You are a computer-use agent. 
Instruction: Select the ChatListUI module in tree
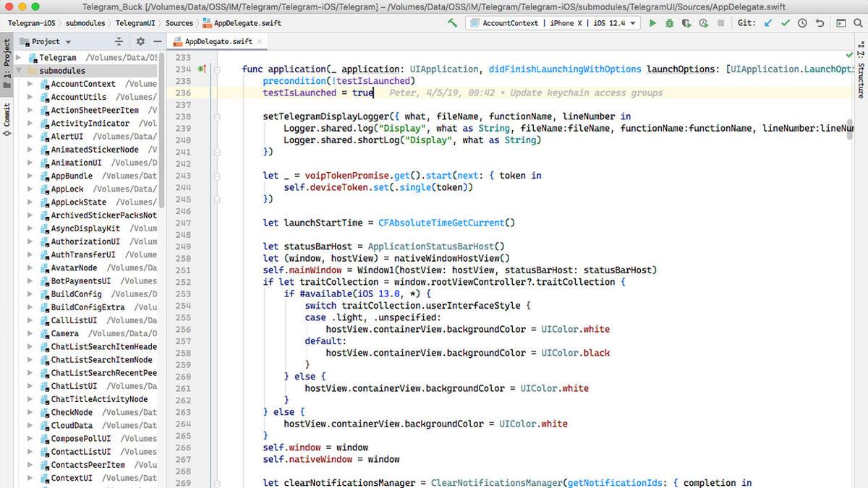(x=74, y=386)
